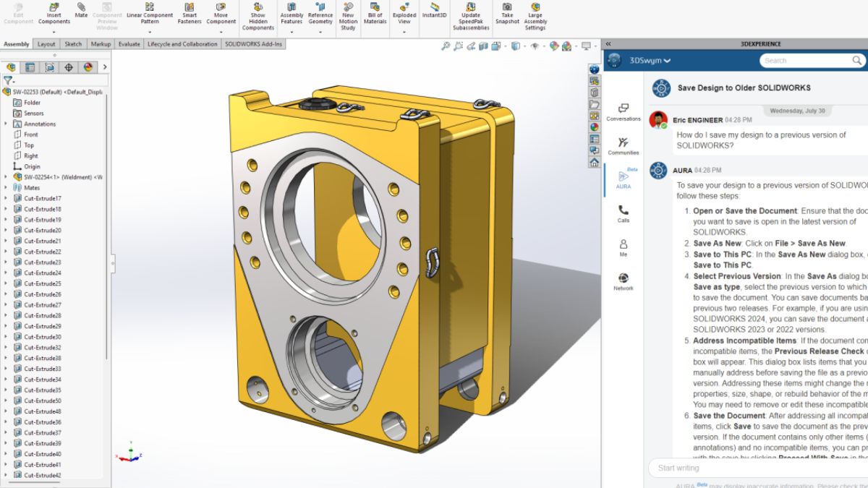Expand the Annotations tree node
The height and width of the screenshot is (488, 868).
[x=6, y=124]
